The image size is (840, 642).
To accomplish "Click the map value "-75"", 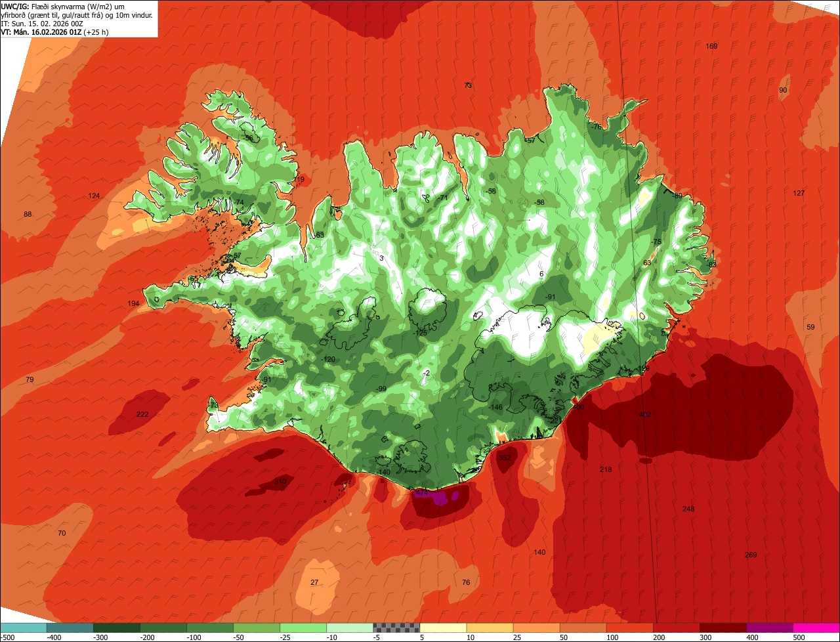I will (x=656, y=242).
